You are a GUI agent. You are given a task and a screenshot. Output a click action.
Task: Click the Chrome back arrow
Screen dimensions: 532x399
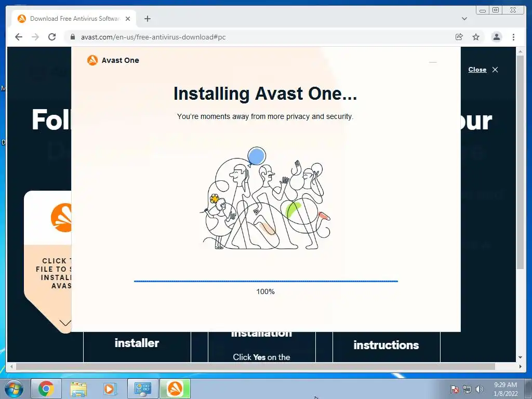pyautogui.click(x=19, y=37)
